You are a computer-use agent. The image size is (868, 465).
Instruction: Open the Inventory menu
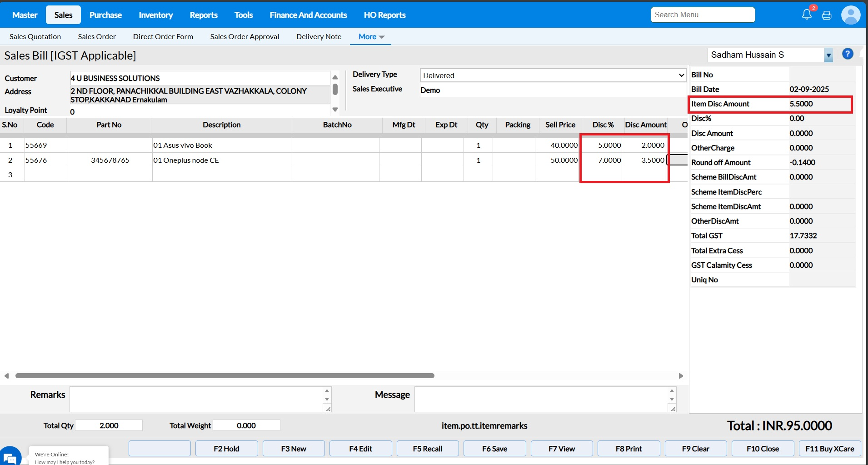click(x=155, y=15)
